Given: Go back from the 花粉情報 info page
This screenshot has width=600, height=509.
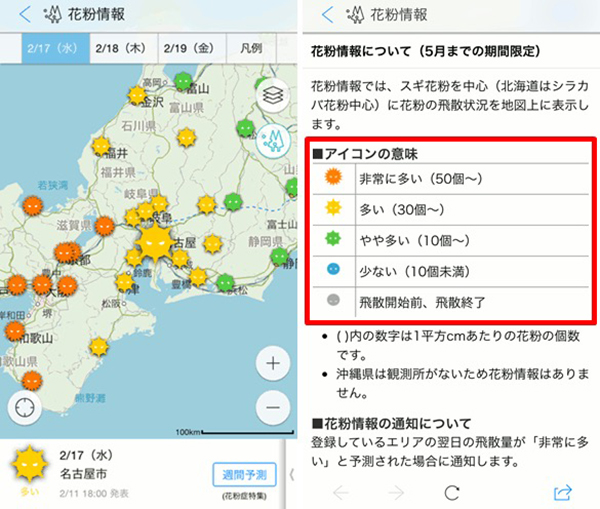Looking at the screenshot, I should point(327,15).
